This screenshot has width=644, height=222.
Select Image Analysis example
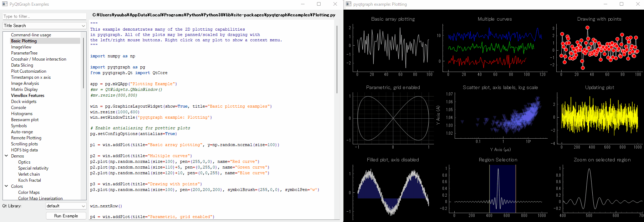point(25,83)
